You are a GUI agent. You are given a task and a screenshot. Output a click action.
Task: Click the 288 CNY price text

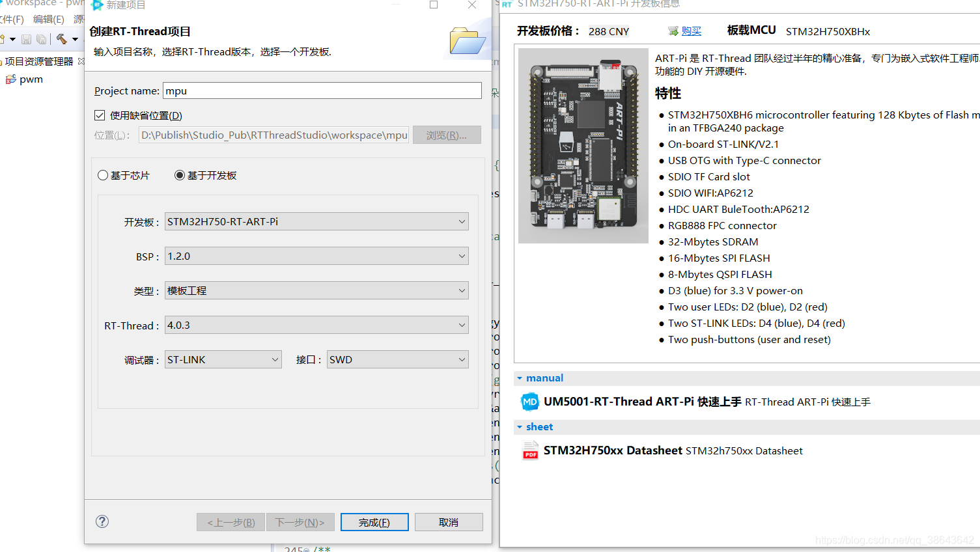pyautogui.click(x=609, y=31)
